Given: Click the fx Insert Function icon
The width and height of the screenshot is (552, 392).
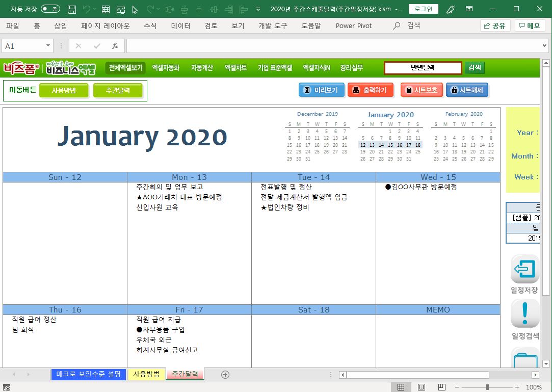Looking at the screenshot, I should [x=115, y=46].
